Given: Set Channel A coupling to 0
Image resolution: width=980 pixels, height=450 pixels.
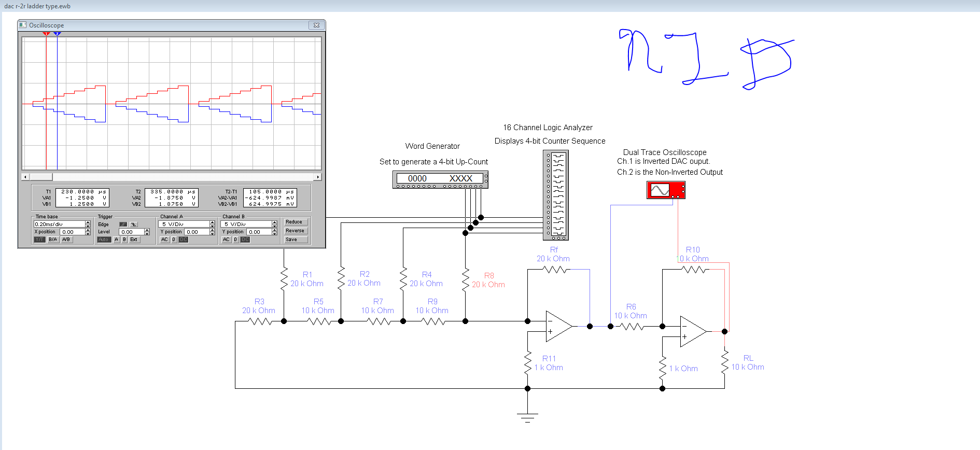Looking at the screenshot, I should pos(174,240).
